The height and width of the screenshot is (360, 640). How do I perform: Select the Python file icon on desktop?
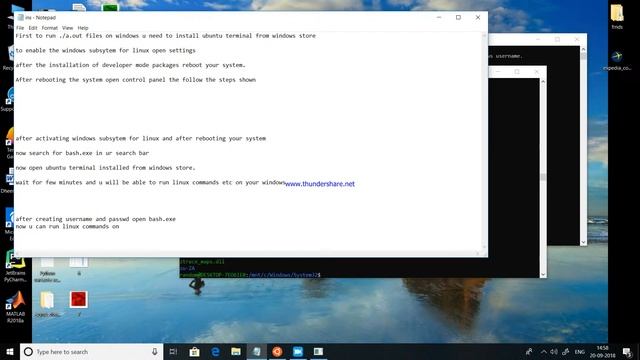pos(47,269)
